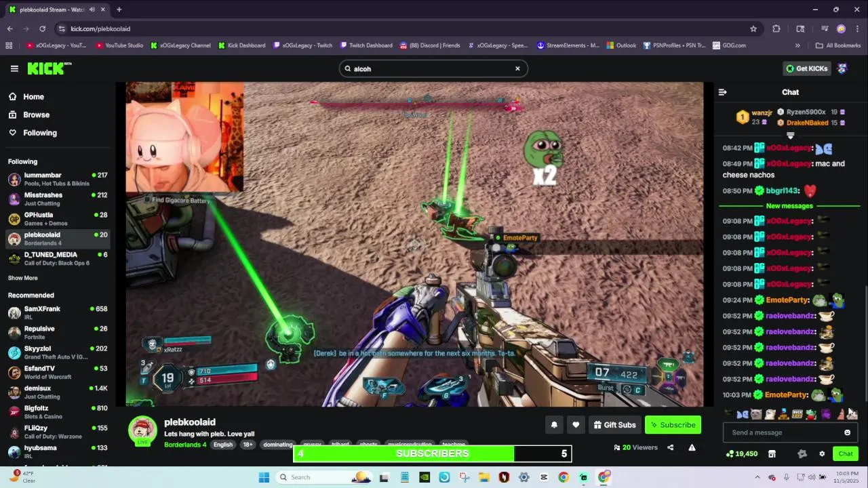Viewport: 868px width, 488px height.
Task: Open SamXFrank recommended channel
Action: pos(58,312)
